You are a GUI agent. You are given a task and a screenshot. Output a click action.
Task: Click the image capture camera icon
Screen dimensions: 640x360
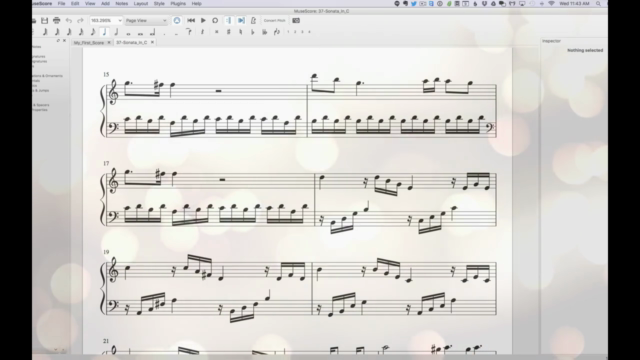[x=296, y=20]
